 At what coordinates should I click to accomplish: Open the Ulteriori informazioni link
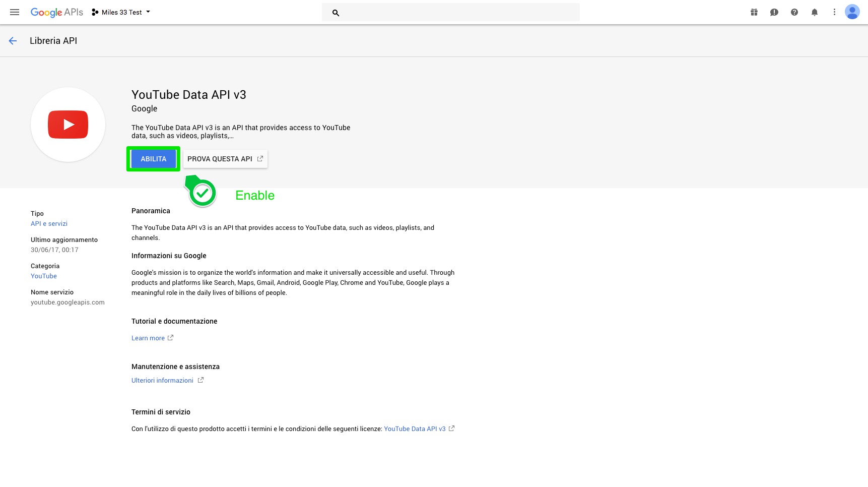(x=162, y=381)
